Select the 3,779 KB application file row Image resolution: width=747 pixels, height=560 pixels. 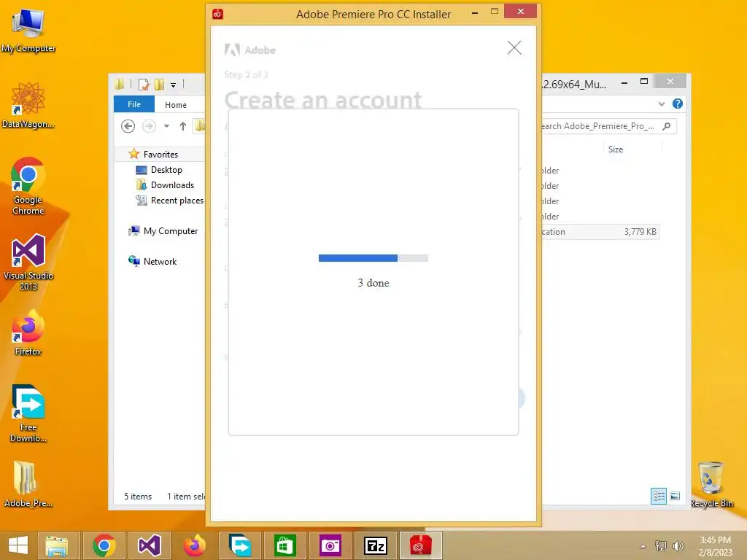[x=600, y=232]
